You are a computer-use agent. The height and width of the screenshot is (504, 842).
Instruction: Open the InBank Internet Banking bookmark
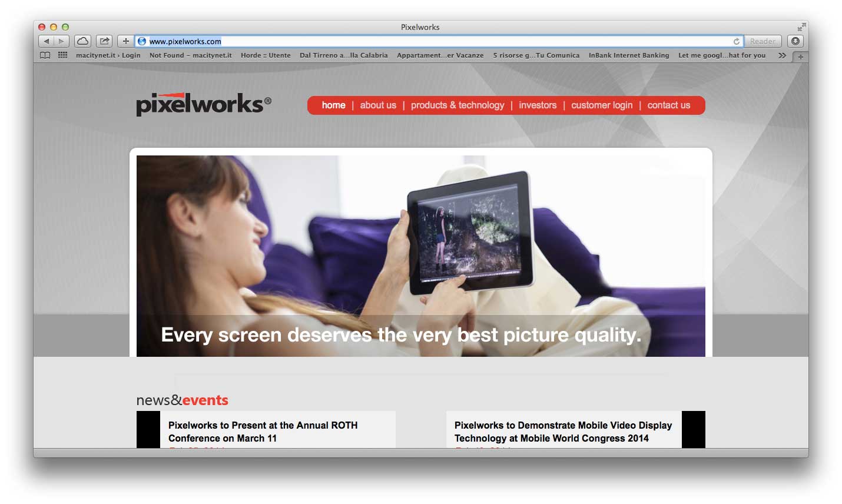[x=629, y=55]
